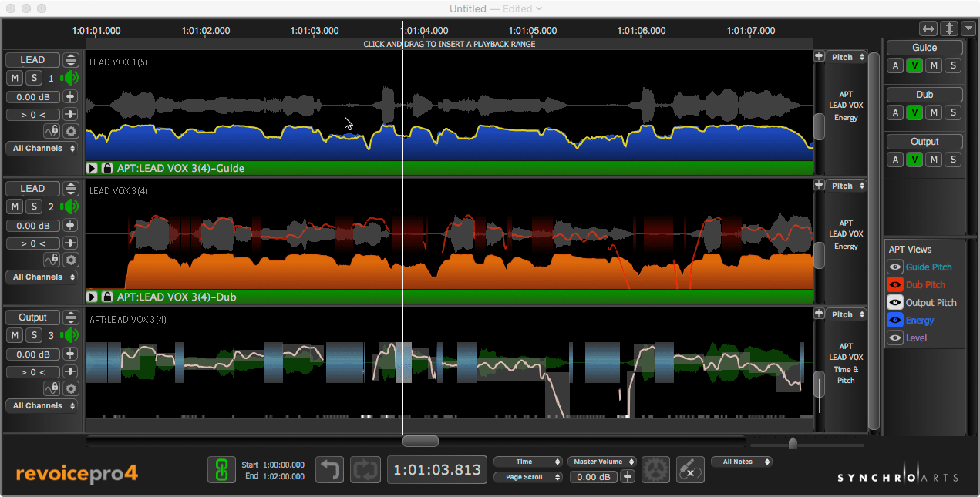
Task: Click the Output track name button
Action: click(x=32, y=317)
